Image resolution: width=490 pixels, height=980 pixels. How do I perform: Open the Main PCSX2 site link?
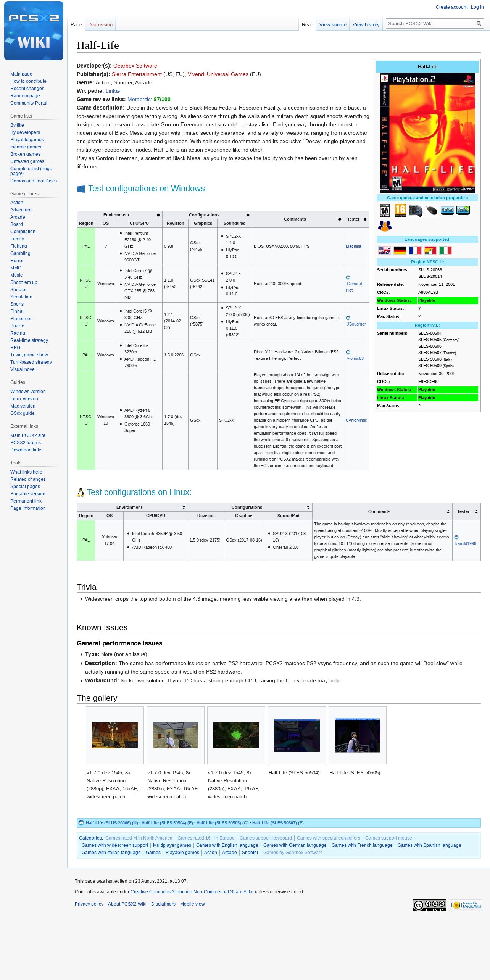tap(28, 435)
